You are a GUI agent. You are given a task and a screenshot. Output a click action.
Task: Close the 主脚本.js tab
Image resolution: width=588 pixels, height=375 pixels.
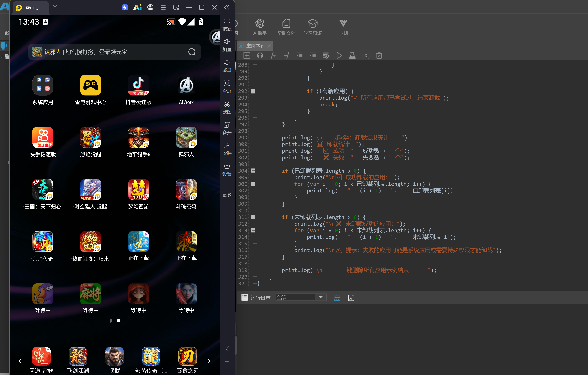[269, 46]
